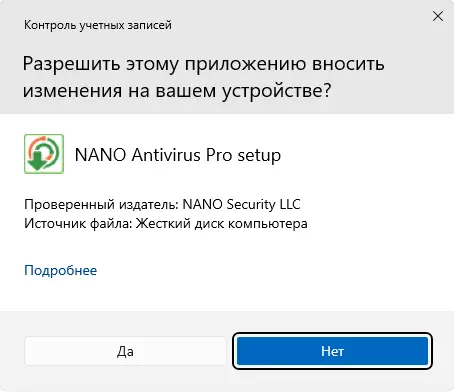The height and width of the screenshot is (392, 454).
Task: Click the NANO Antivirus Pro setup name
Action: tap(178, 155)
